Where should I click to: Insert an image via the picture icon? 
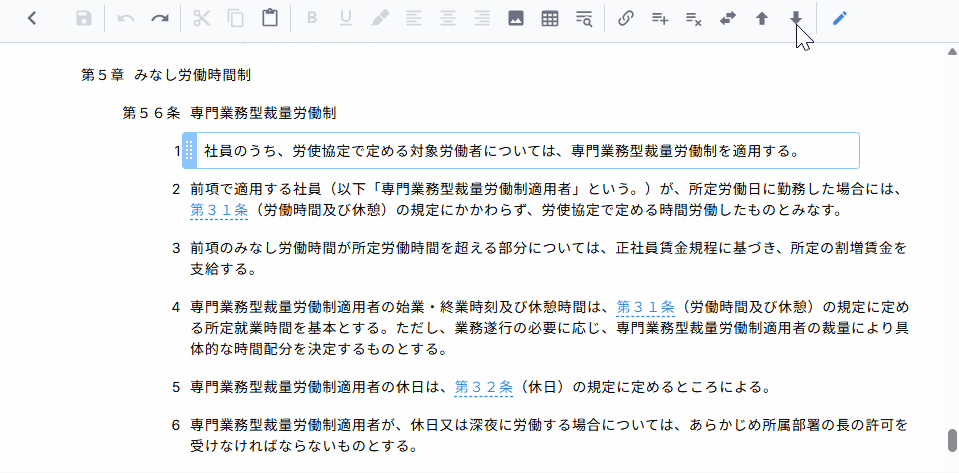pyautogui.click(x=516, y=18)
